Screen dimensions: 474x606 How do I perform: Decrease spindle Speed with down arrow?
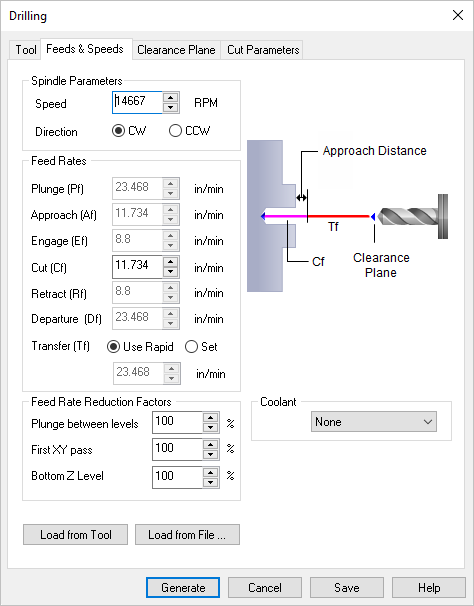pyautogui.click(x=171, y=107)
